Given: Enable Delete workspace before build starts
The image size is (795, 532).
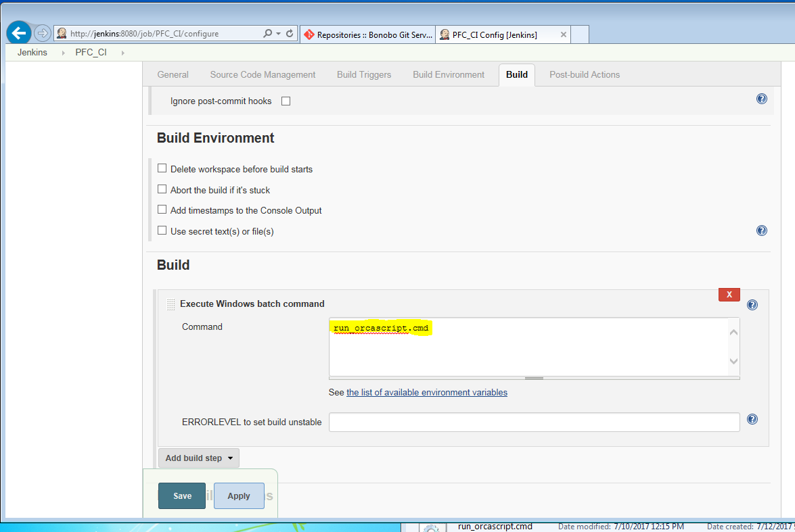Looking at the screenshot, I should (x=162, y=168).
